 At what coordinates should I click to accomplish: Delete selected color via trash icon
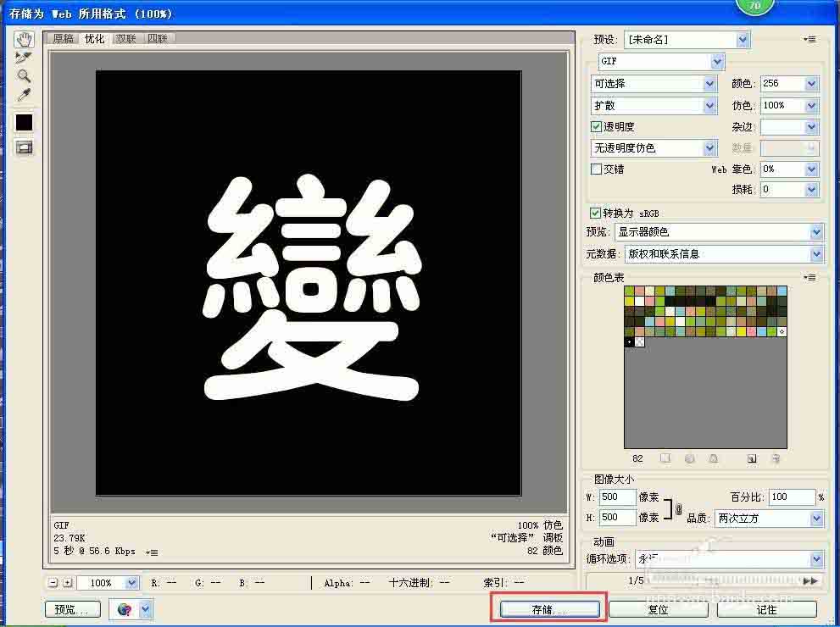(x=774, y=458)
